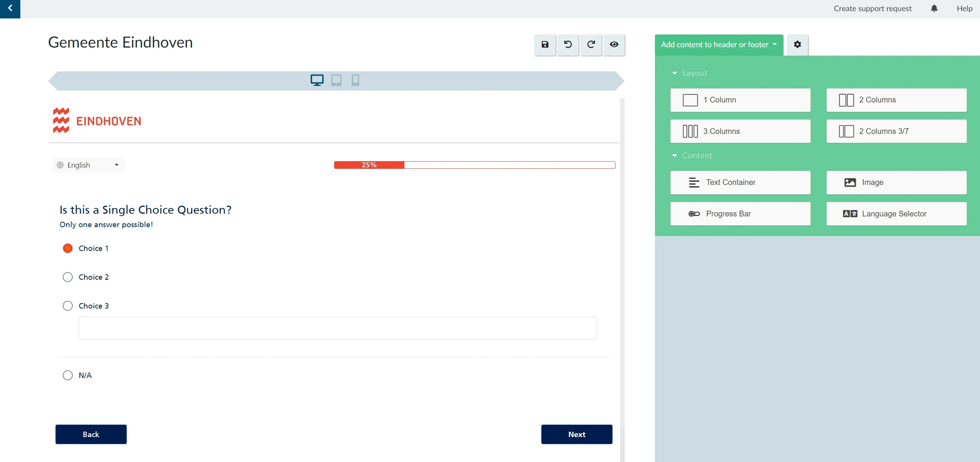The height and width of the screenshot is (462, 980).
Task: Select Choice 3 radio button
Action: click(x=68, y=306)
